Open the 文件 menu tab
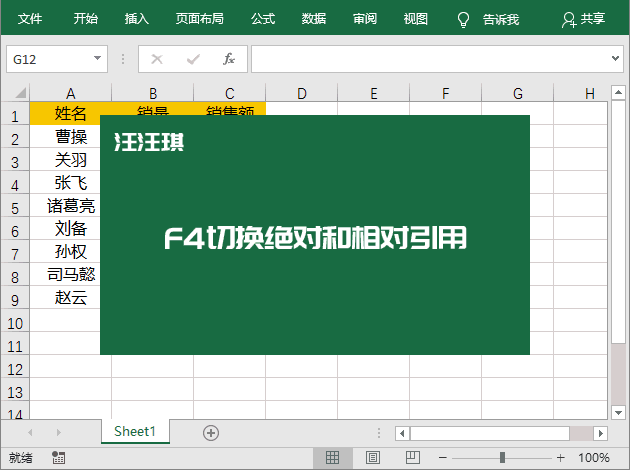630x470 pixels. [x=30, y=18]
